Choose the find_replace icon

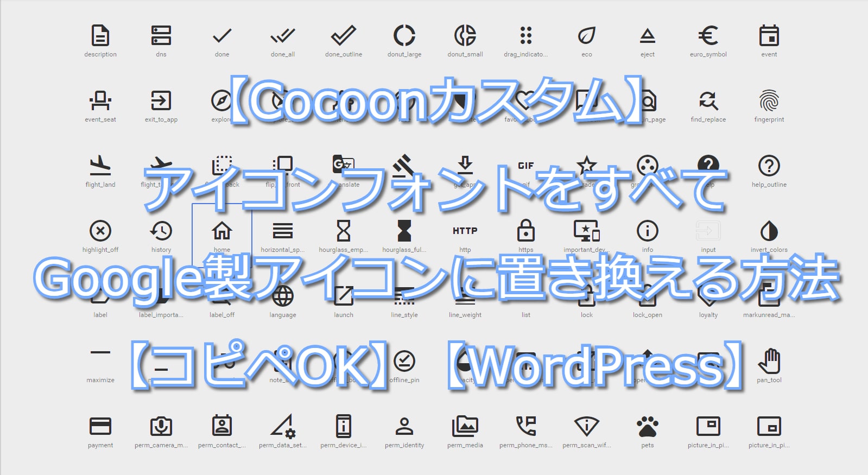(x=708, y=100)
